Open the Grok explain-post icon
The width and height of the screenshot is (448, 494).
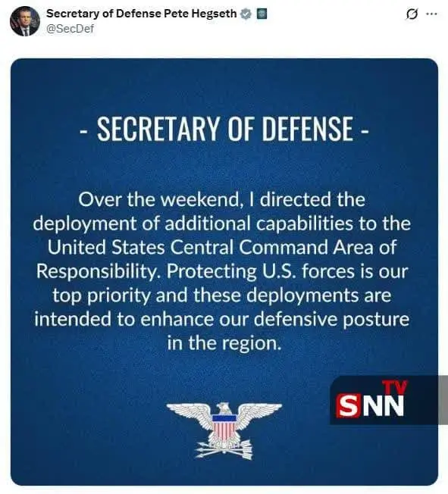point(412,14)
